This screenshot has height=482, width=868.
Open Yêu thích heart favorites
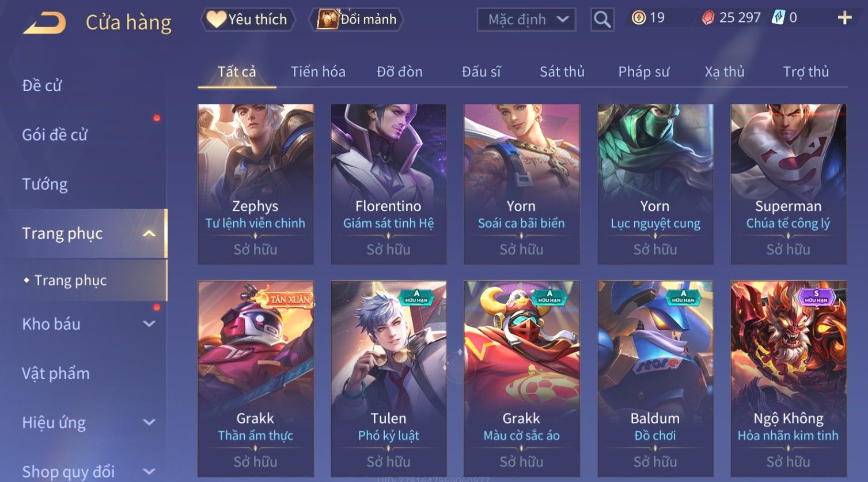coord(248,20)
